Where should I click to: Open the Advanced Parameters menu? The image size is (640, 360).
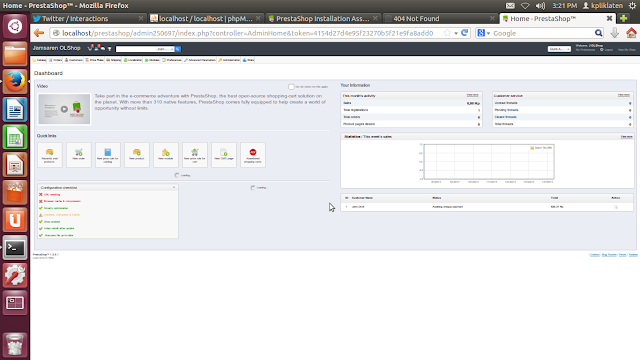pyautogui.click(x=200, y=60)
